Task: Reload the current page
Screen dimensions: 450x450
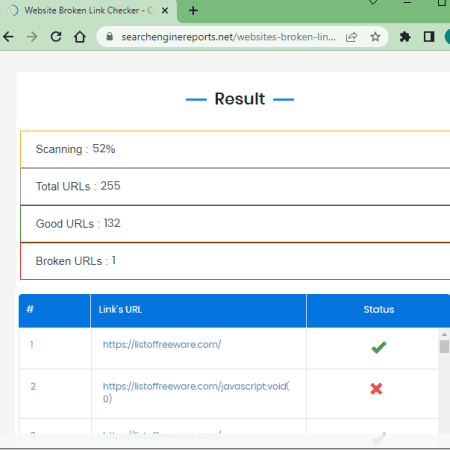Action: (56, 37)
